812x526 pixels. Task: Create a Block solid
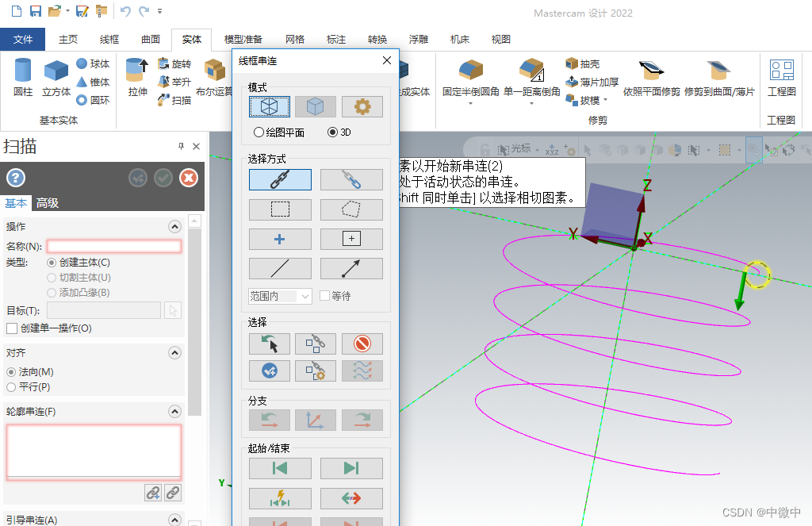pyautogui.click(x=56, y=78)
